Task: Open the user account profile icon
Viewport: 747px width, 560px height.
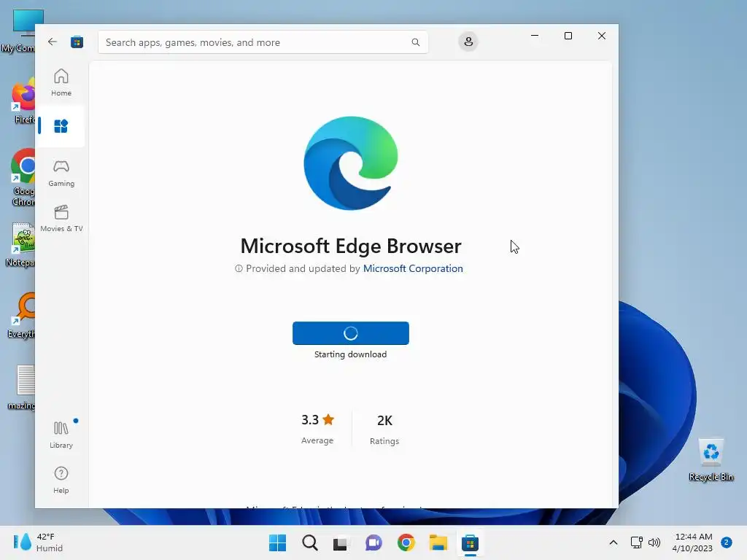Action: 468,42
